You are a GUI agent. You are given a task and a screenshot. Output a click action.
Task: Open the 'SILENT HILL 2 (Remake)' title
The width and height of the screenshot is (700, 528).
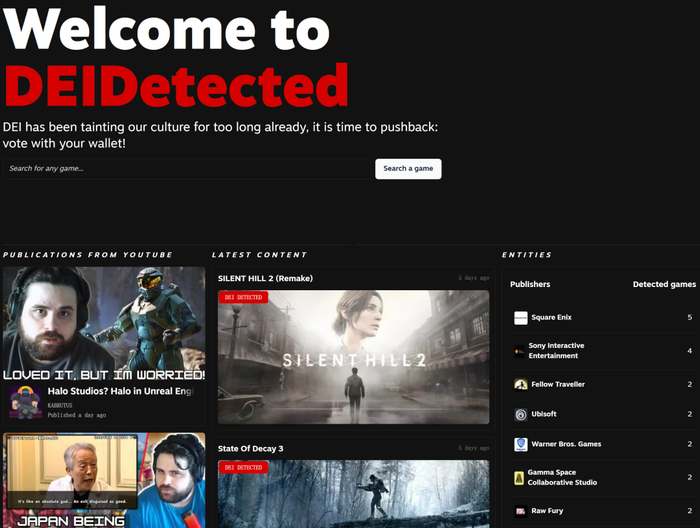click(x=265, y=279)
